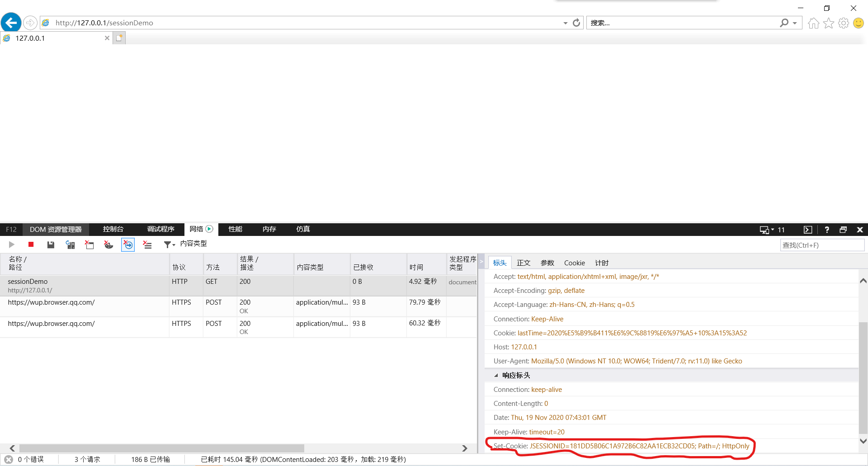Sort by 方法 column header
Image resolution: width=868 pixels, height=466 pixels.
[220, 264]
